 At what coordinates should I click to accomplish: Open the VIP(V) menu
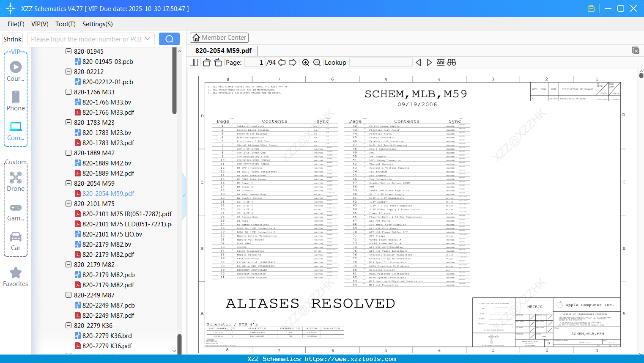click(x=40, y=24)
